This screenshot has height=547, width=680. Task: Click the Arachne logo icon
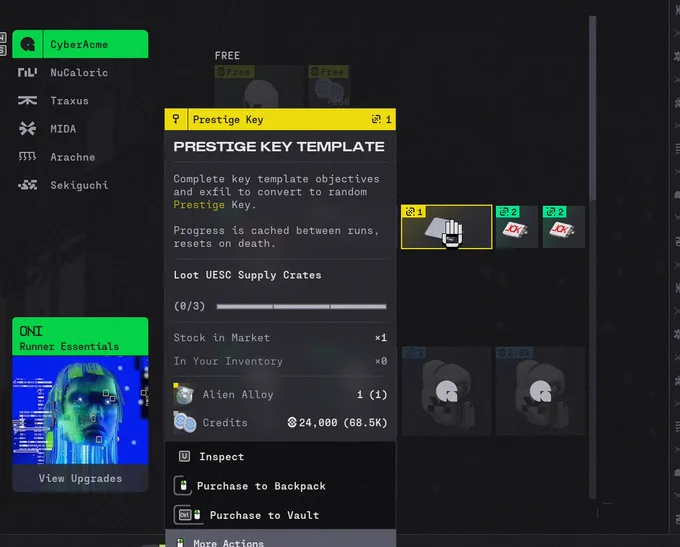(x=27, y=157)
